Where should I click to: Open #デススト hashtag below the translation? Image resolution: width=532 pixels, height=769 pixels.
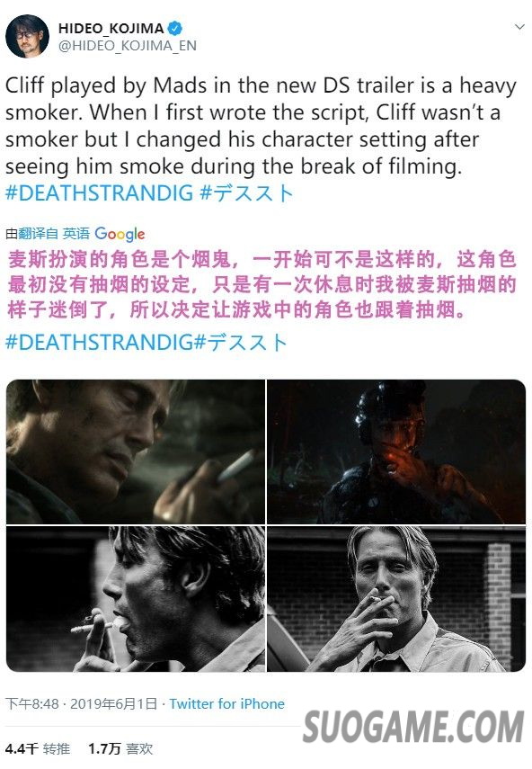(241, 343)
